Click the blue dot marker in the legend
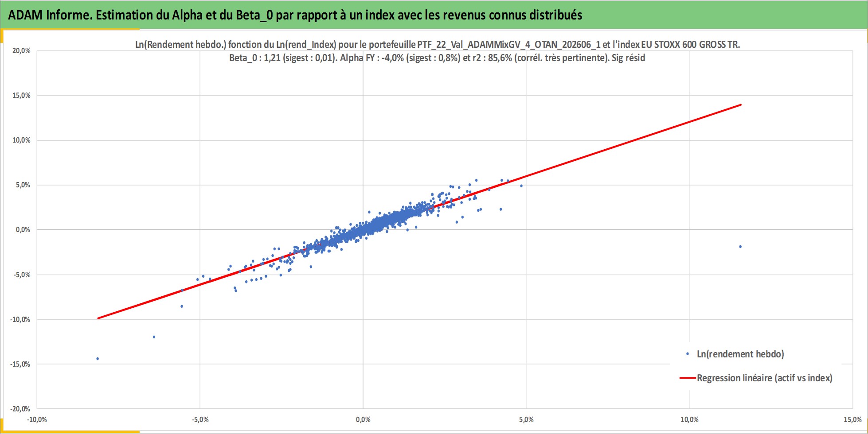 click(x=688, y=354)
